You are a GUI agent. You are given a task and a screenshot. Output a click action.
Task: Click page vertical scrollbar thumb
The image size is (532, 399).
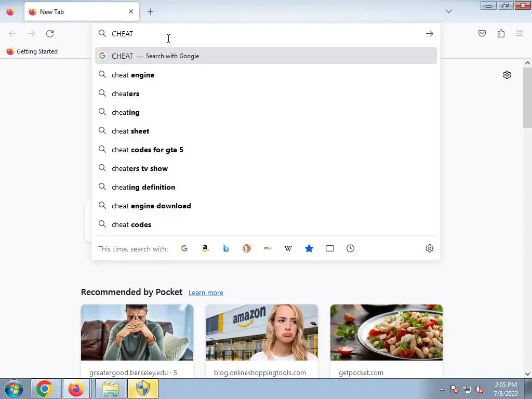(x=527, y=98)
